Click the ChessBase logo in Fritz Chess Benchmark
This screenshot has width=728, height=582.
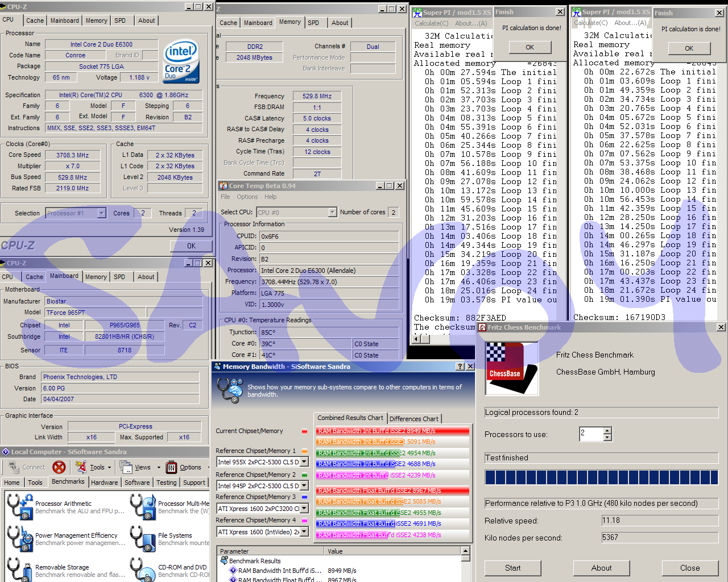[512, 368]
